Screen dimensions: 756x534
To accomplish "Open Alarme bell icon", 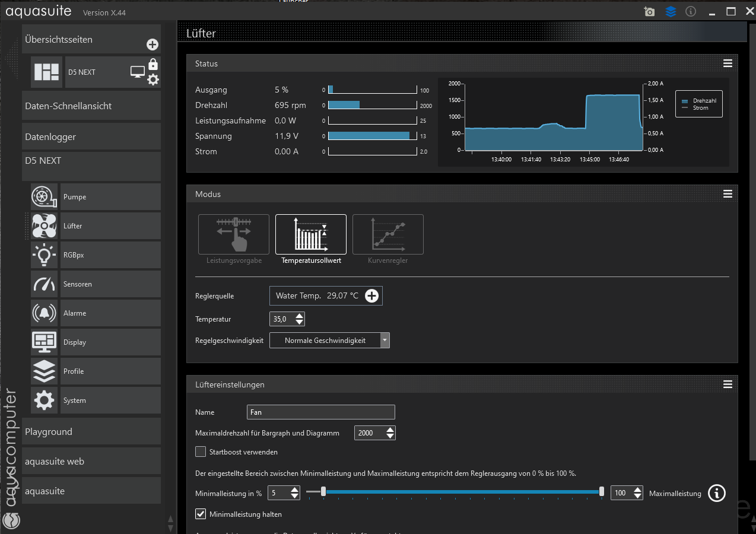I will pyautogui.click(x=44, y=313).
